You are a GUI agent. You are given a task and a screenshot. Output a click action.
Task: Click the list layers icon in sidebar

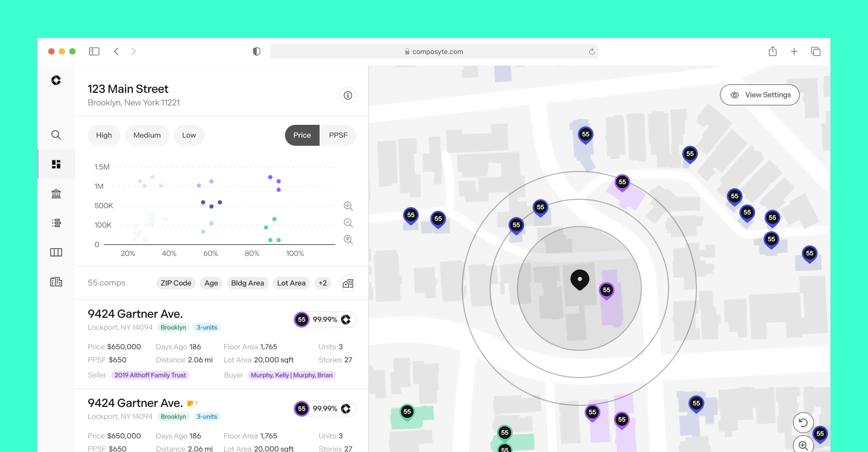click(x=56, y=223)
